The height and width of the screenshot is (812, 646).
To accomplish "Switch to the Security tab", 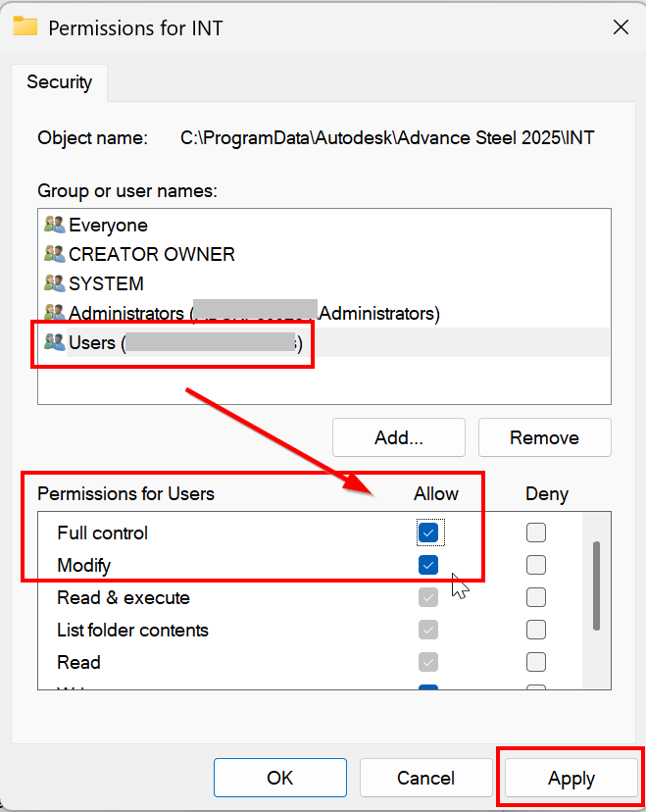I will point(60,82).
